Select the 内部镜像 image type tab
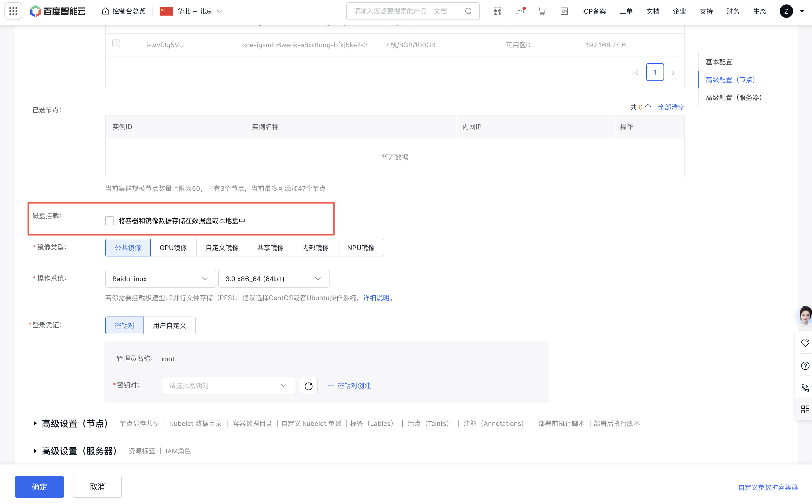 [316, 248]
